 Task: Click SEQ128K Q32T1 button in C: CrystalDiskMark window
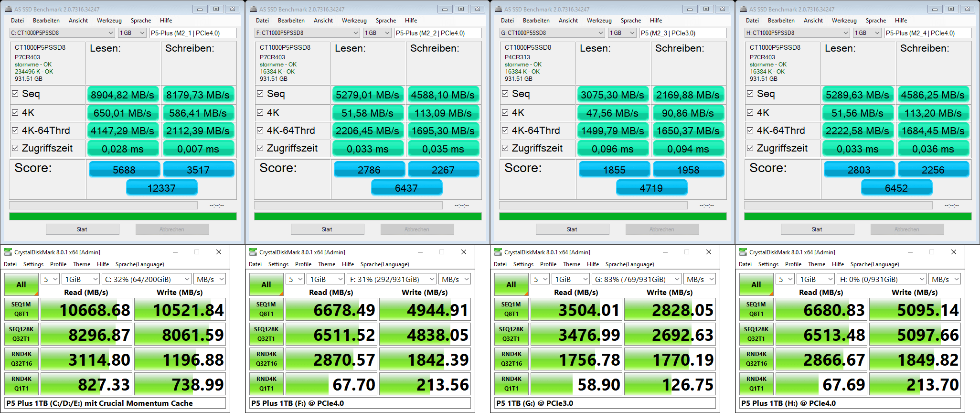click(21, 334)
